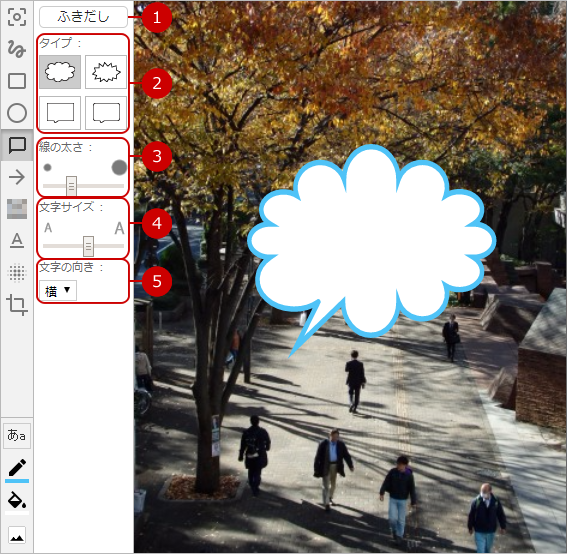The height and width of the screenshot is (554, 567).
Task: Open the あa font settings button
Action: (17, 435)
